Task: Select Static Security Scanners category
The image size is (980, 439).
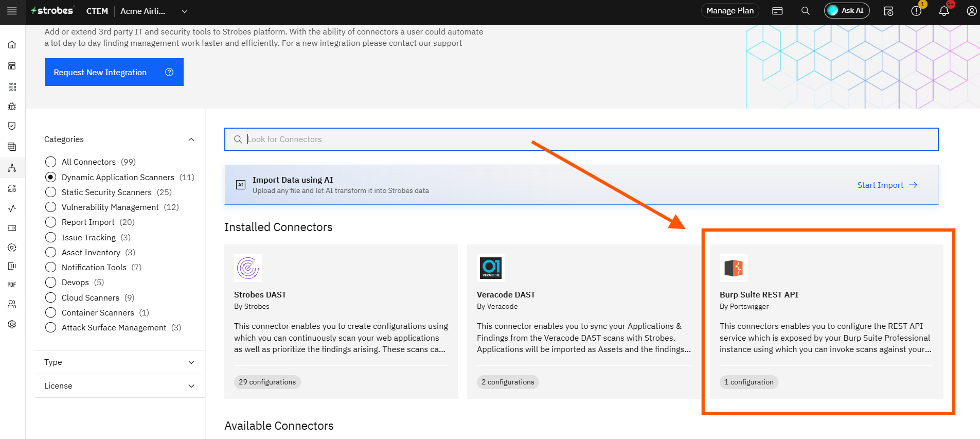Action: point(50,192)
